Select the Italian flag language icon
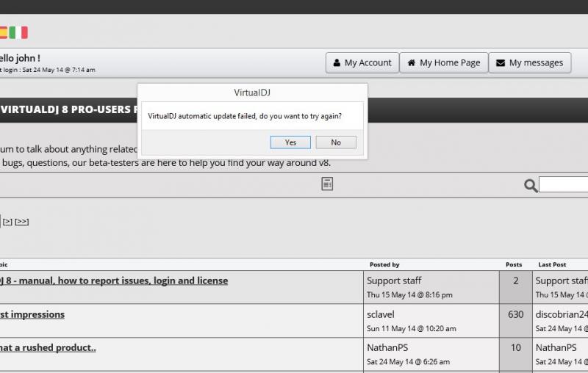This screenshot has height=373, width=588. [18, 32]
